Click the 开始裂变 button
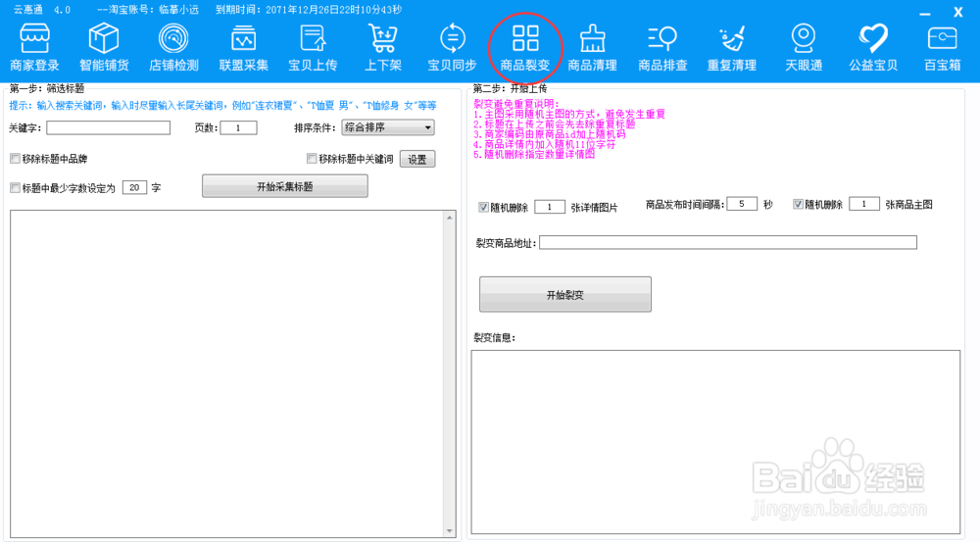 pyautogui.click(x=565, y=294)
